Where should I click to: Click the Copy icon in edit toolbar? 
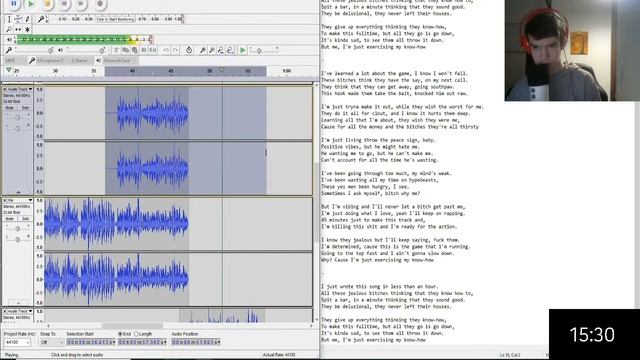(126, 50)
